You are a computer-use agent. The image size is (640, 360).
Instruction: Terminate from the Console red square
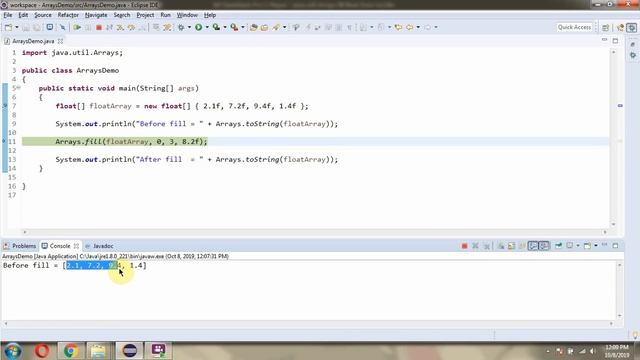click(x=464, y=246)
